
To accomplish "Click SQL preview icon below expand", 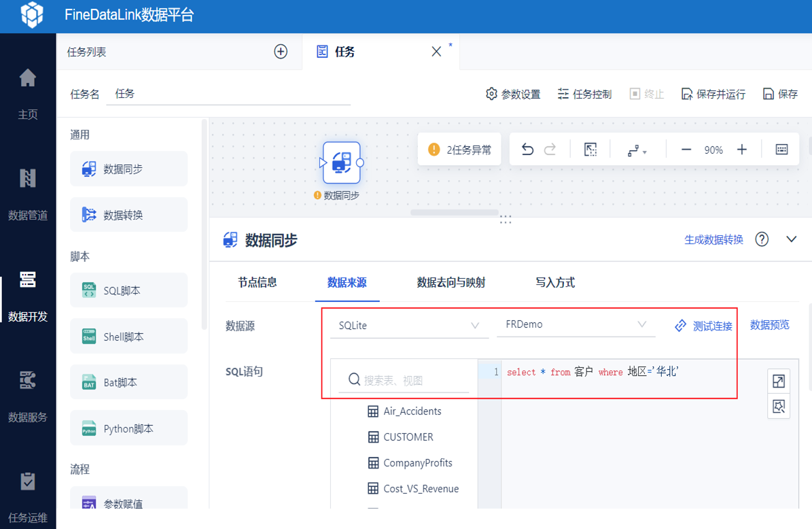I will 778,406.
